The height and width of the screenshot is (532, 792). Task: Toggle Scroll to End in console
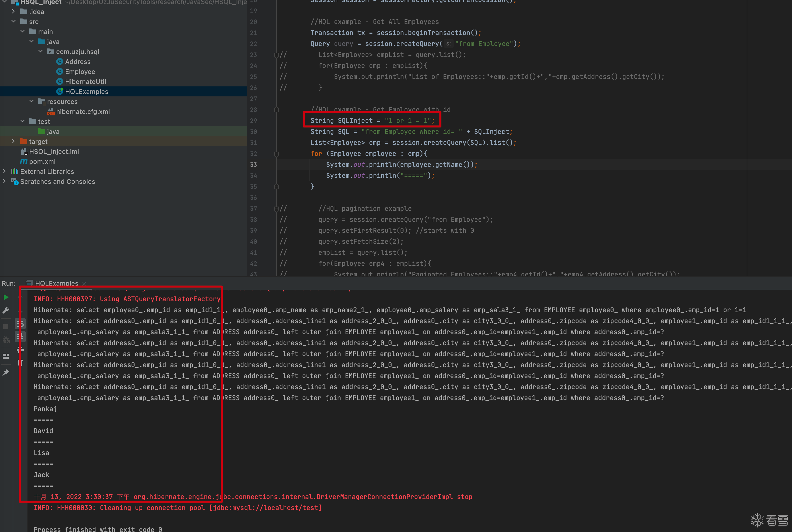(20, 337)
